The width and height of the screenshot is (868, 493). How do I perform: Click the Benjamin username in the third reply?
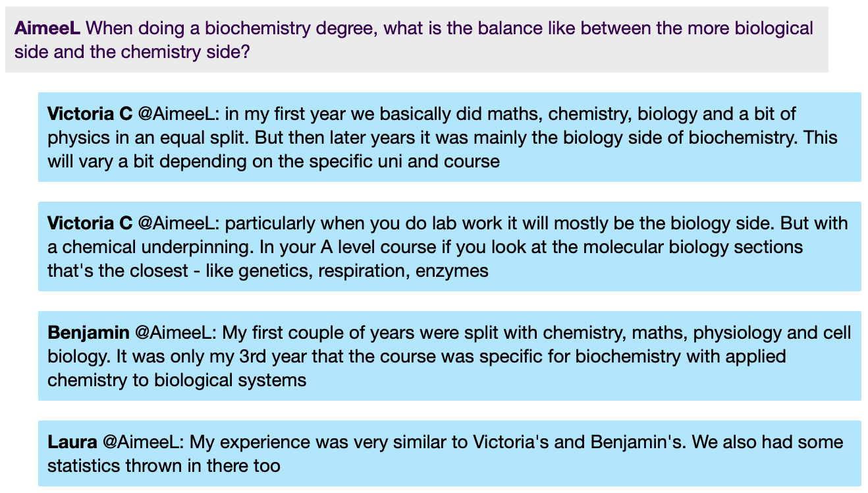pos(88,333)
